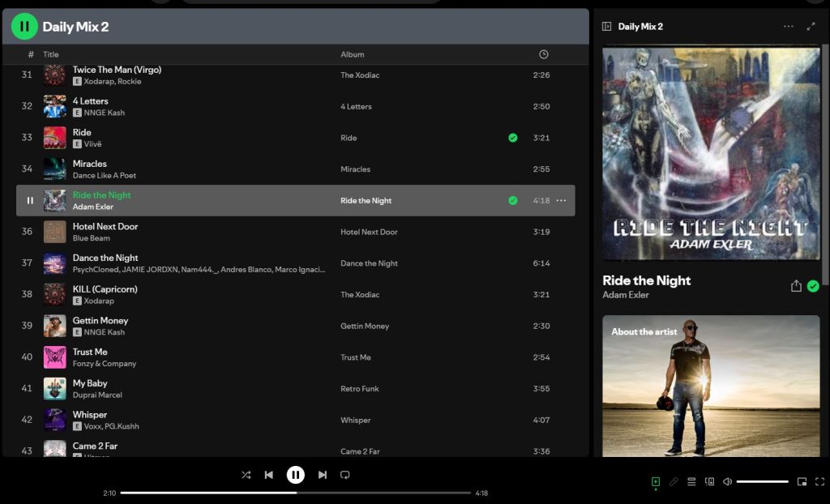Toggle shuffle in the player bar
This screenshot has width=830, height=504.
[246, 475]
